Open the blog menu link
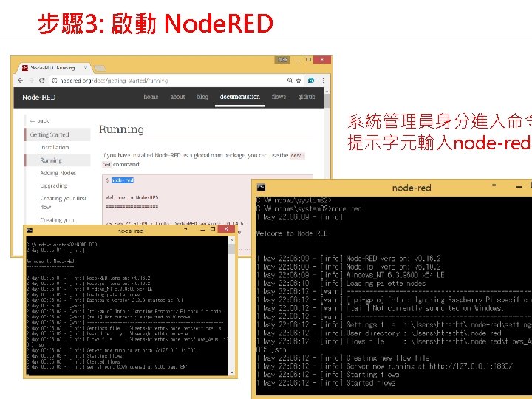Screen dimensions: 532x399 point(202,97)
